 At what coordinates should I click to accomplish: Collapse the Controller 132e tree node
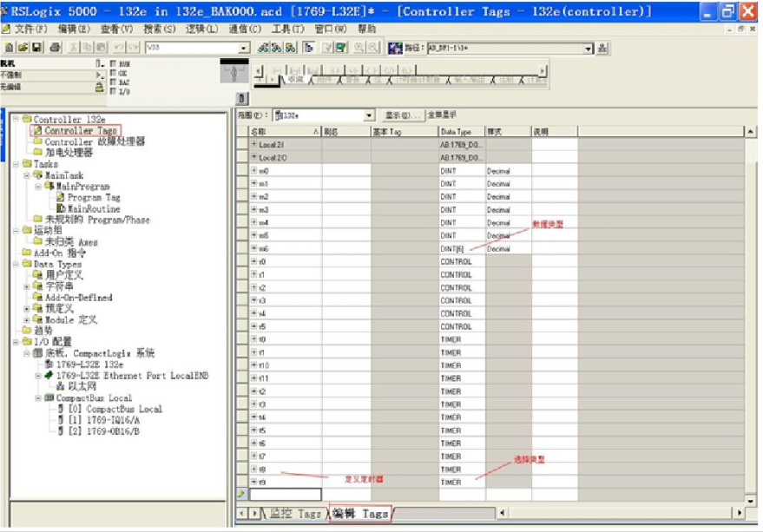pyautogui.click(x=16, y=119)
